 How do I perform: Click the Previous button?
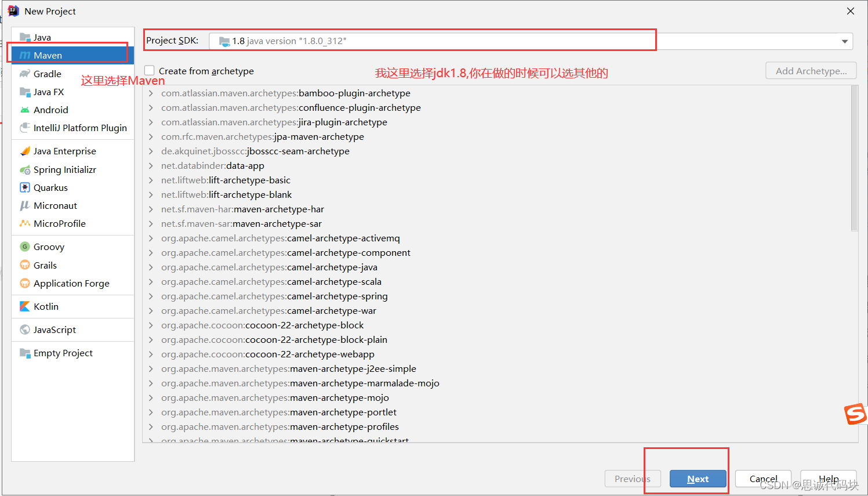pyautogui.click(x=633, y=479)
